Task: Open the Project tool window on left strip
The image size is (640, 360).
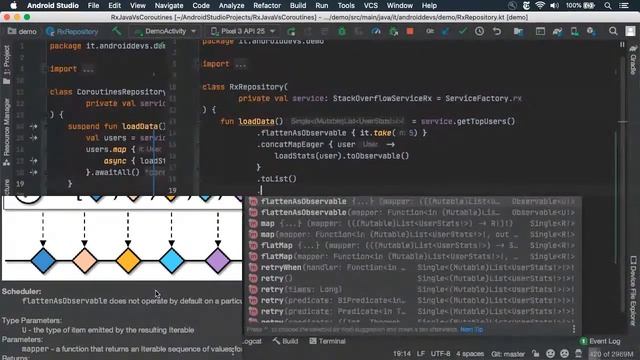Action: [7, 64]
